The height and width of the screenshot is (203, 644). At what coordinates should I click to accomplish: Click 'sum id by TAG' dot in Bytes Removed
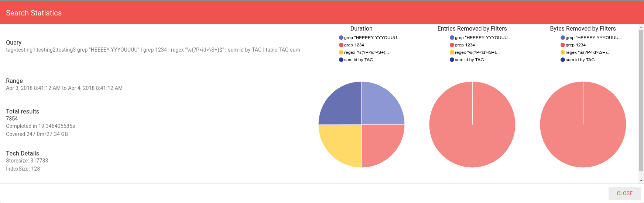coord(563,60)
